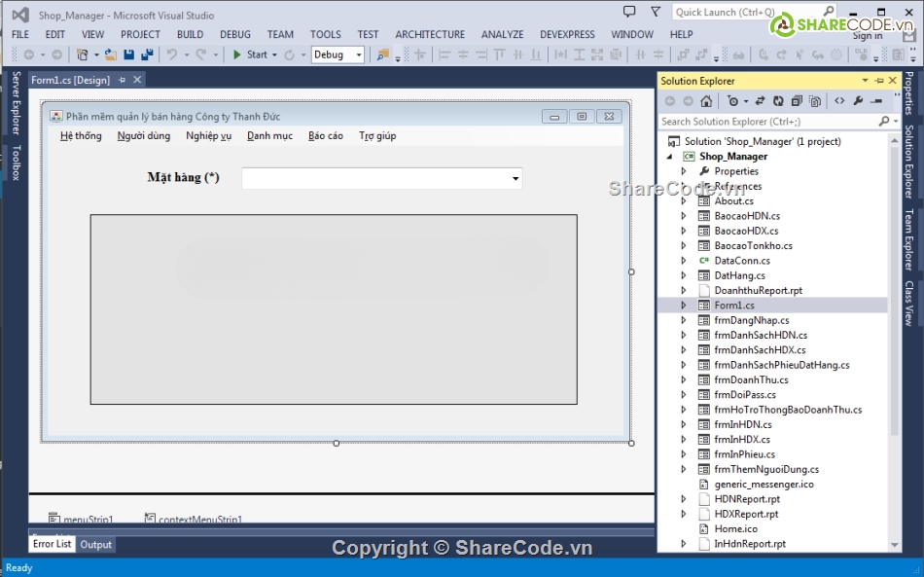
Task: Expand the Properties node arrow
Action: tap(684, 171)
